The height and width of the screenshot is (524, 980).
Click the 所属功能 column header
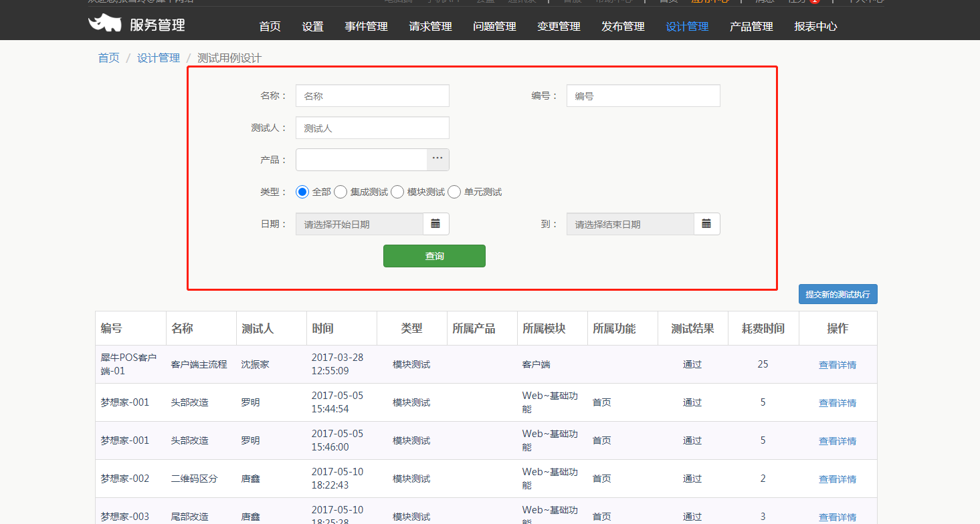[623, 328]
